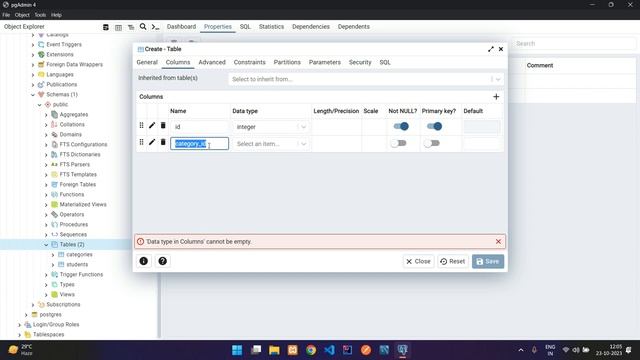Click Filtered Rows icon in explorer toolbar

pyautogui.click(x=131, y=27)
